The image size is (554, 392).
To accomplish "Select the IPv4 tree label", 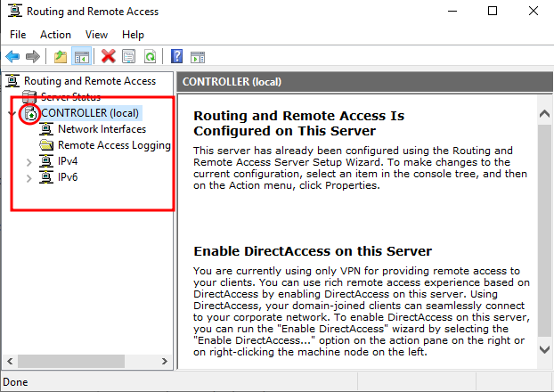I will pos(68,161).
